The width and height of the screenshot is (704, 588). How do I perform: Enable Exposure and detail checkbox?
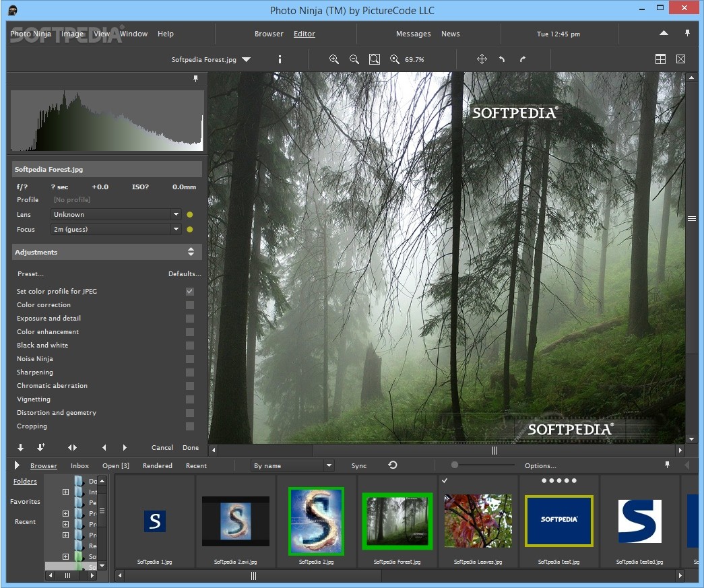(190, 318)
